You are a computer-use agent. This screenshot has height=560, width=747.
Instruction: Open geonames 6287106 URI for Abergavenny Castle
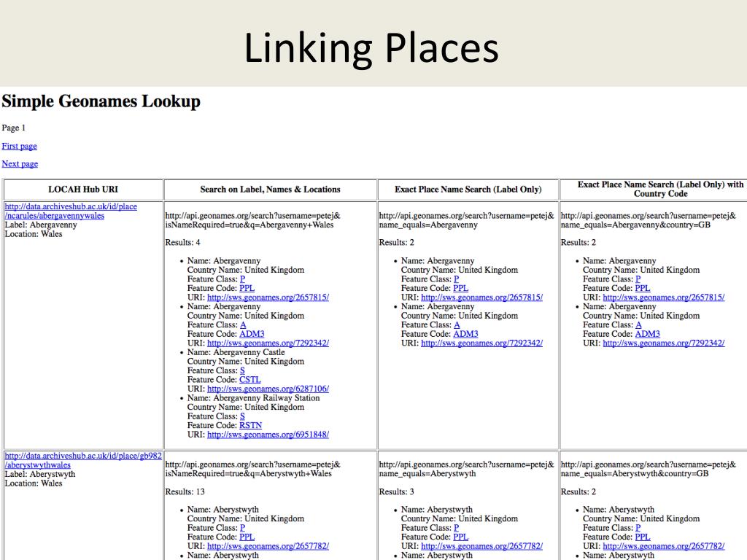(268, 389)
